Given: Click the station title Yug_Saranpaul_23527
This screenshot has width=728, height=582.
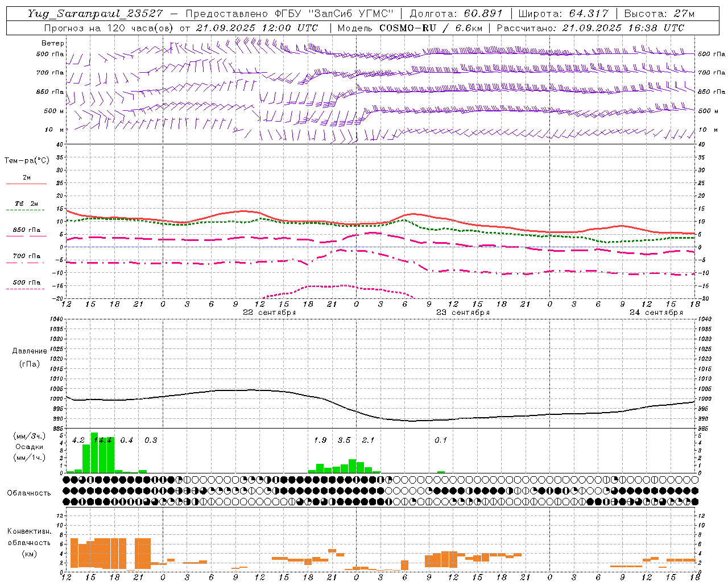Looking at the screenshot, I should pyautogui.click(x=96, y=14).
